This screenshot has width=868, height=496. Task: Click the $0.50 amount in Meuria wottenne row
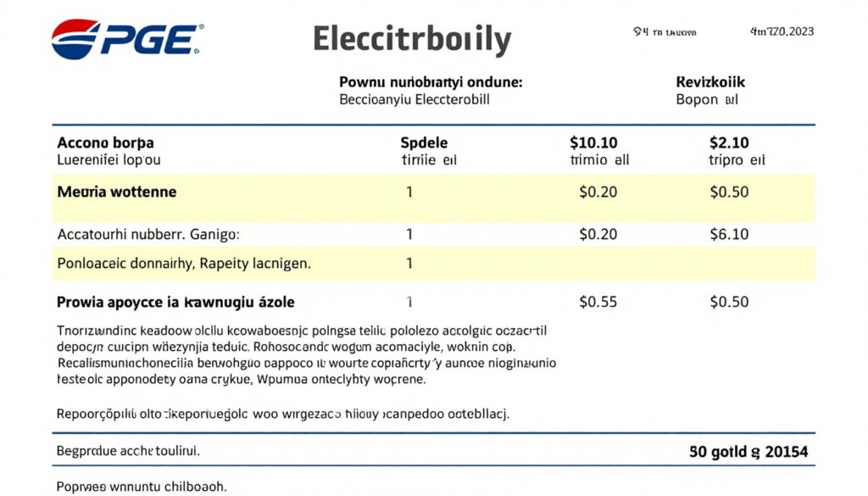[729, 192]
